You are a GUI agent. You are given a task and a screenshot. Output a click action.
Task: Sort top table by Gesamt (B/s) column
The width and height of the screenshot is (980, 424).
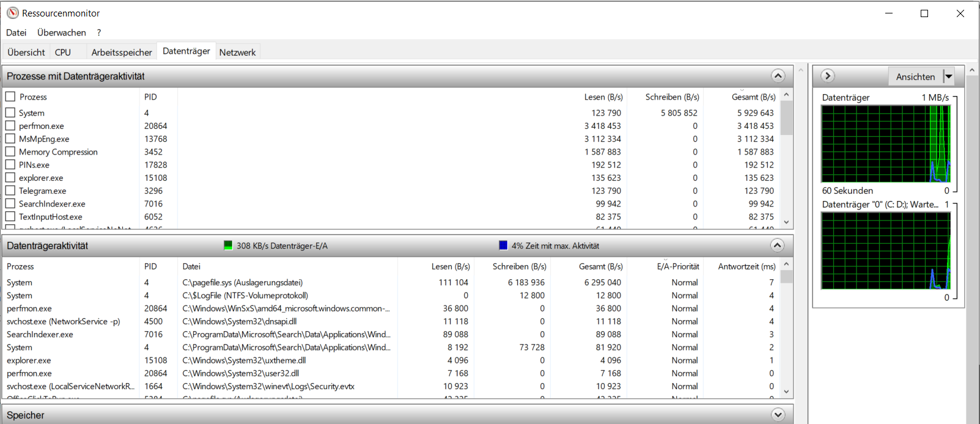754,97
